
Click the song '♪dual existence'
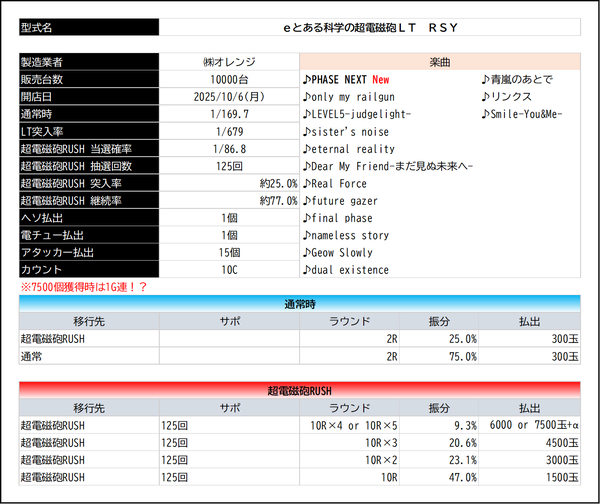pos(346,270)
